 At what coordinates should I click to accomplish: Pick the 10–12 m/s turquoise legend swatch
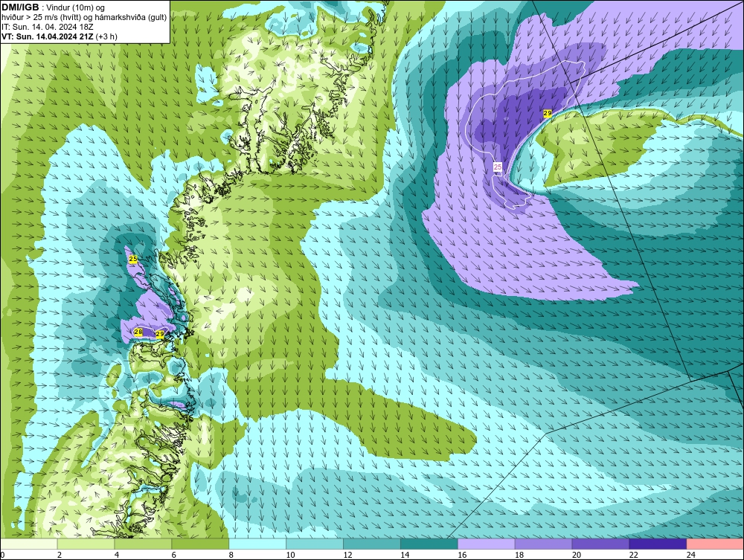click(x=315, y=544)
